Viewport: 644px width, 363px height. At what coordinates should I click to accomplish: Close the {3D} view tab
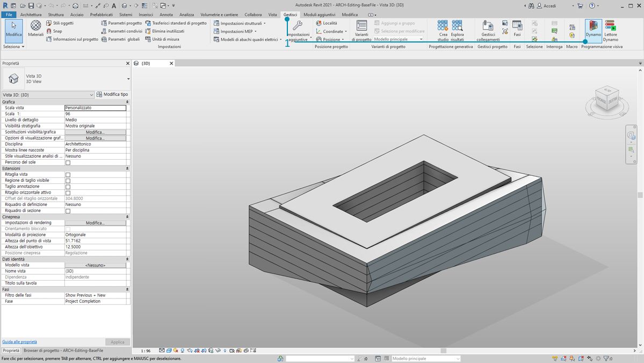(x=171, y=63)
